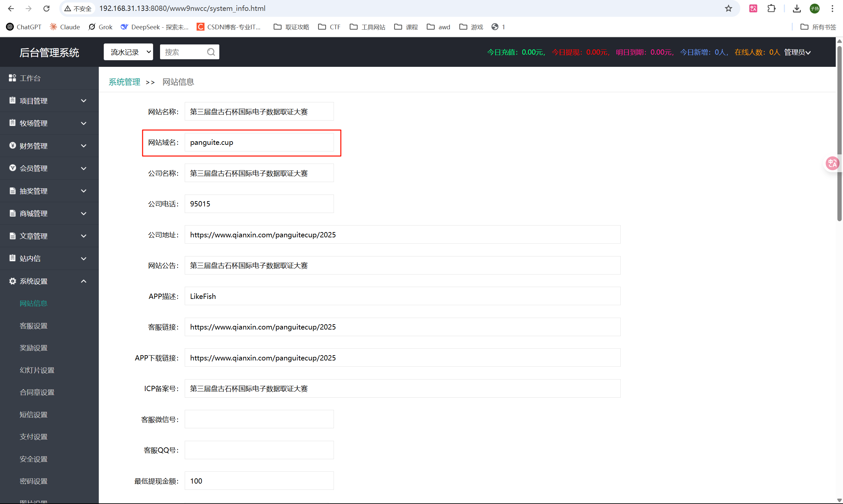The width and height of the screenshot is (843, 504).
Task: Reload the page with refresh icon
Action: tap(46, 9)
